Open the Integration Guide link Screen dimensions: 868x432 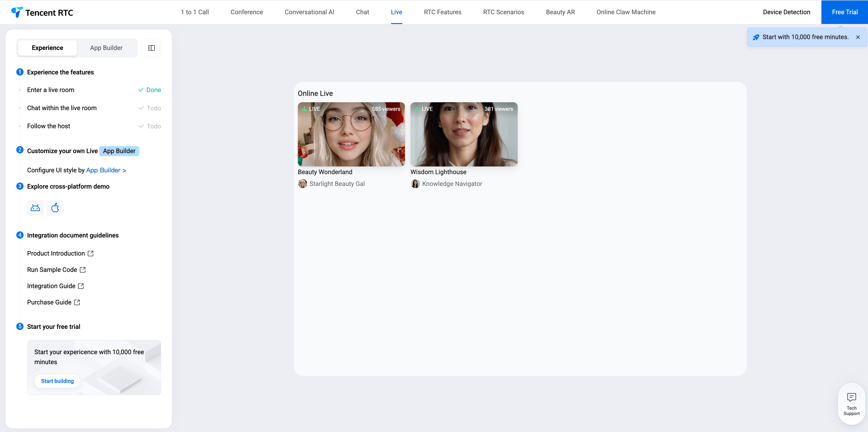[x=51, y=286]
